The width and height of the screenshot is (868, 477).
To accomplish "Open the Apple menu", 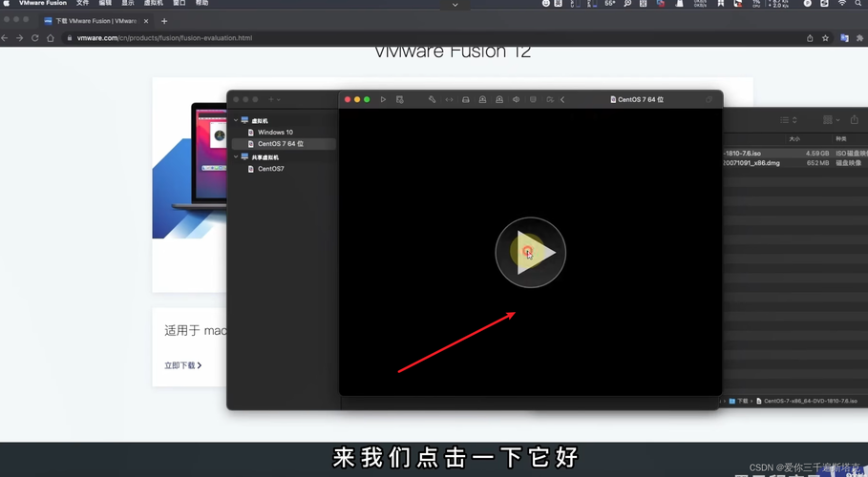I will pos(7,3).
